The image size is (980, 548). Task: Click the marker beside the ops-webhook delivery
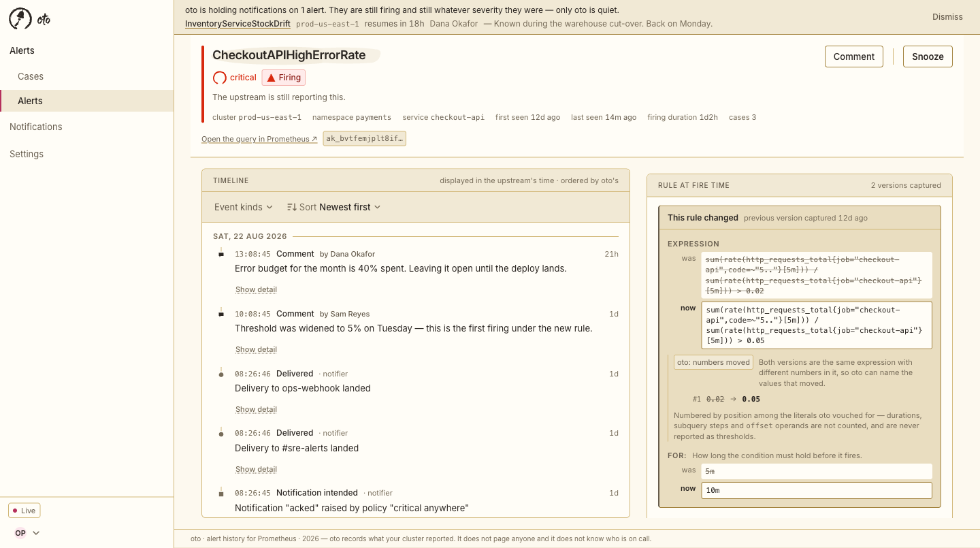point(221,374)
